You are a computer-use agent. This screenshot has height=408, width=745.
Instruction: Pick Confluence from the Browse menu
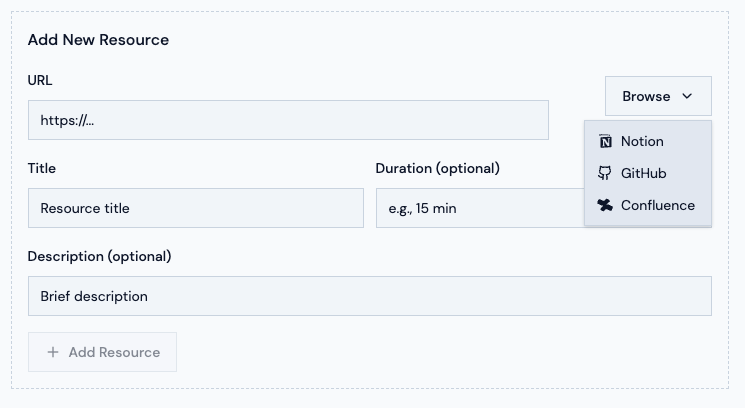(657, 205)
